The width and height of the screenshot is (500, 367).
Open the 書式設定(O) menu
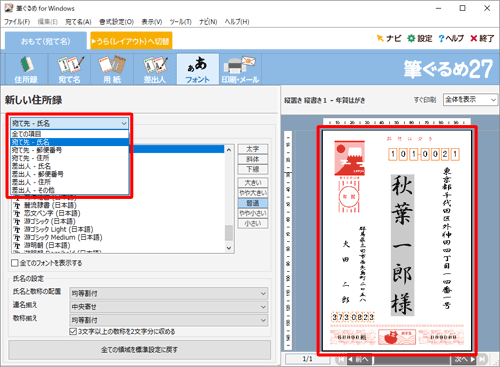click(x=116, y=22)
